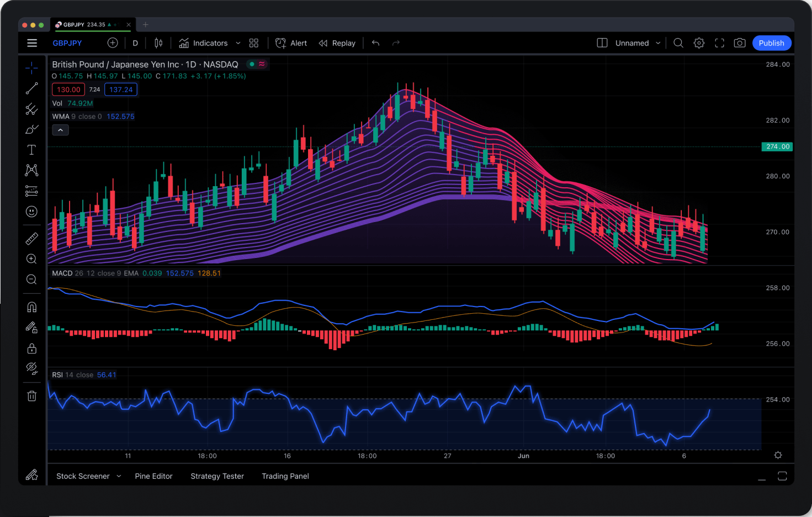Toggle lock all drawing tools
Screen dimensions: 812x517
click(31, 349)
